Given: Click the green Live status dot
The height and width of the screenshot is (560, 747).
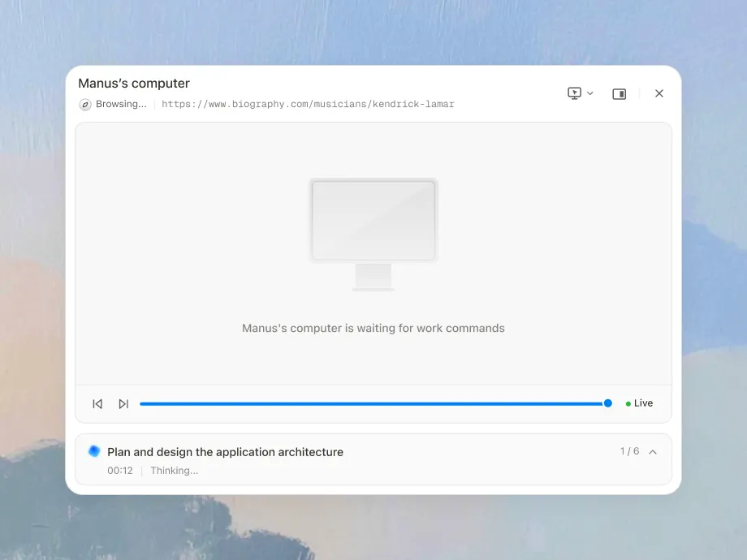Looking at the screenshot, I should 628,403.
